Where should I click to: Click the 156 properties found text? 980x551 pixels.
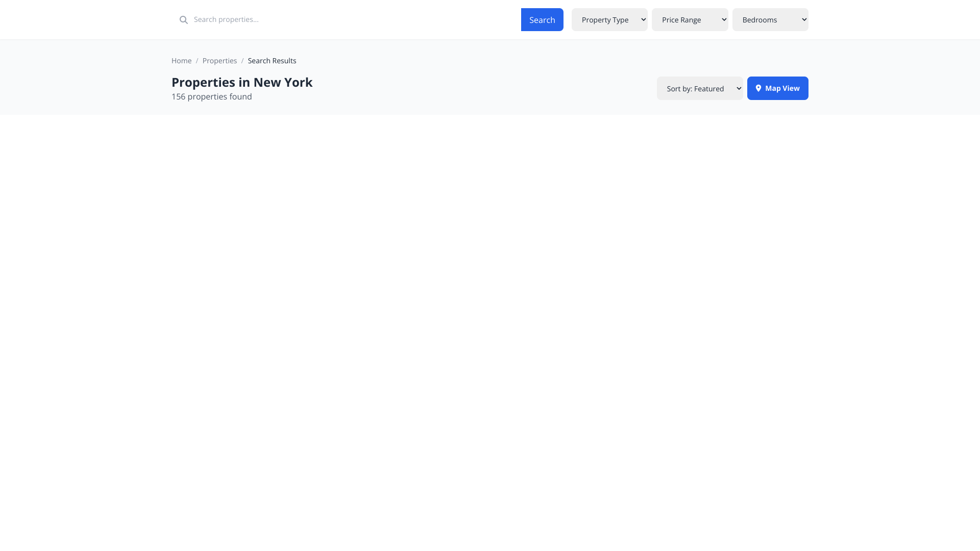click(x=211, y=96)
